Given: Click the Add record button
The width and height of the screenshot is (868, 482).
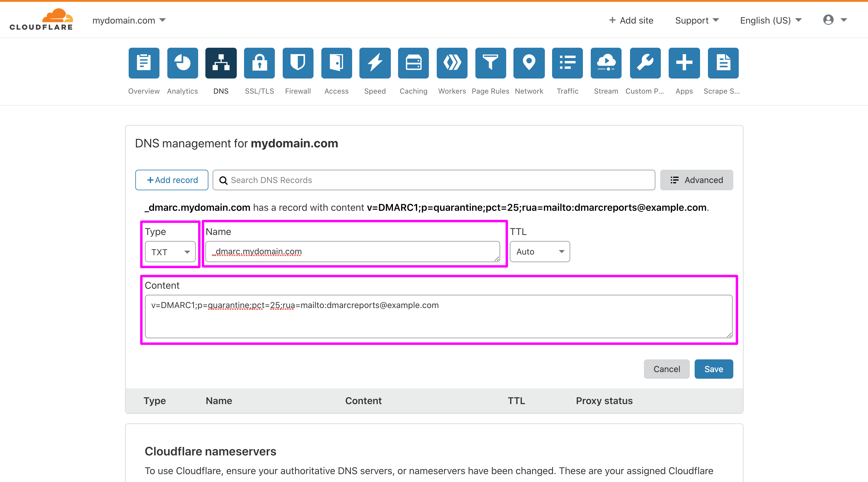Looking at the screenshot, I should (x=172, y=180).
